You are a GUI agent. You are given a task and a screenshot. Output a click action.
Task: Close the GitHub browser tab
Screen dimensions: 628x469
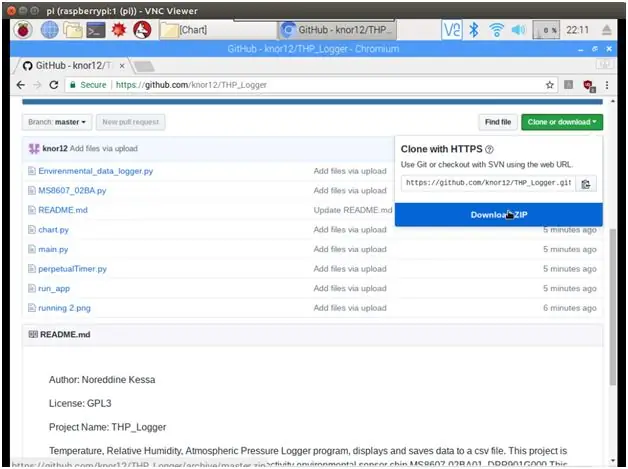(122, 66)
